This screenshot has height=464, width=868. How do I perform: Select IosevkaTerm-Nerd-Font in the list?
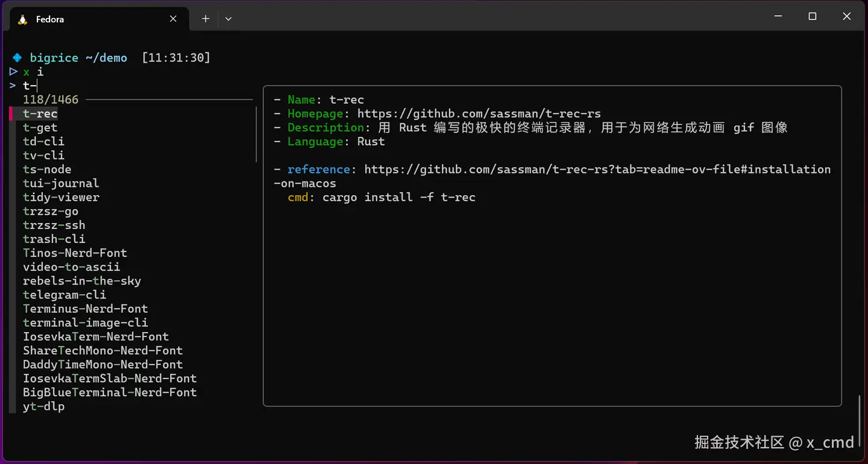point(96,336)
